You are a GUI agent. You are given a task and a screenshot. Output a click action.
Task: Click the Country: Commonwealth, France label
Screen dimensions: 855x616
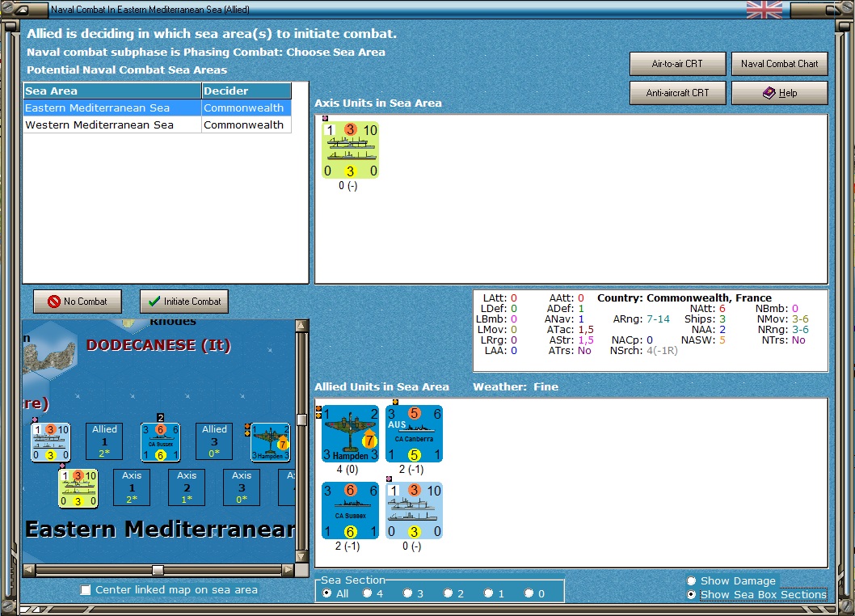click(684, 298)
